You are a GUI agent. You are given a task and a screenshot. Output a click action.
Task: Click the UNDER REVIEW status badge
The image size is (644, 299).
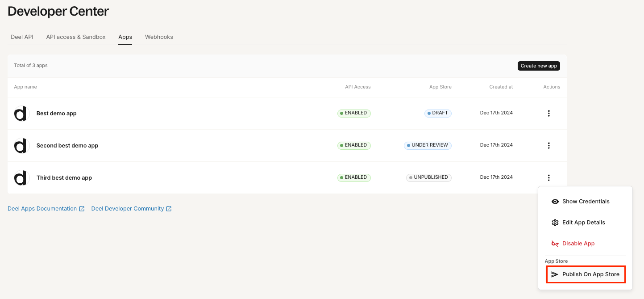coord(428,145)
